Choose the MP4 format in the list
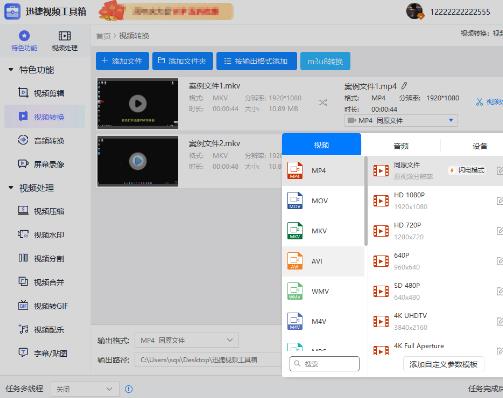The height and width of the screenshot is (398, 503). pos(323,171)
